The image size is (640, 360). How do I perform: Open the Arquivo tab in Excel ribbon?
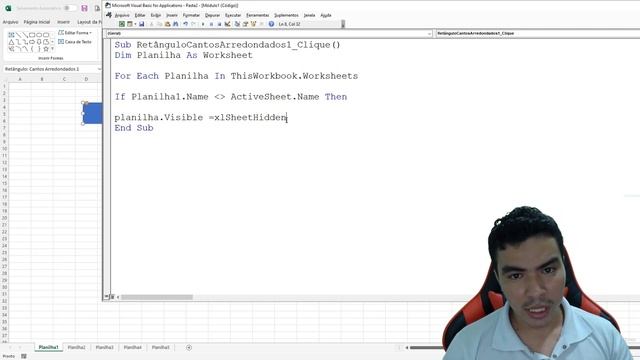pyautogui.click(x=10, y=22)
